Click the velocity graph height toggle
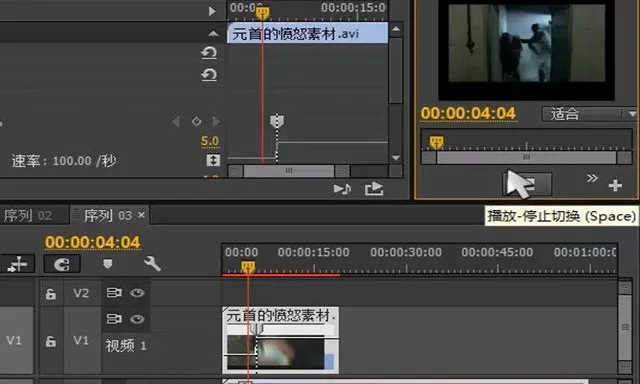This screenshot has width=640, height=384. pos(213,160)
